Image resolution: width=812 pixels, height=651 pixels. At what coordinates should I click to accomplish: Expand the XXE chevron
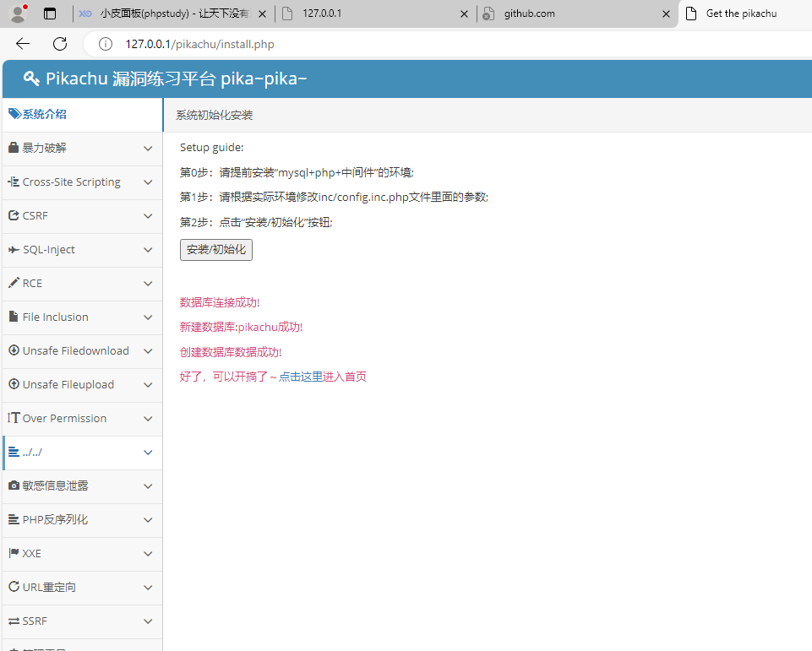(x=148, y=554)
